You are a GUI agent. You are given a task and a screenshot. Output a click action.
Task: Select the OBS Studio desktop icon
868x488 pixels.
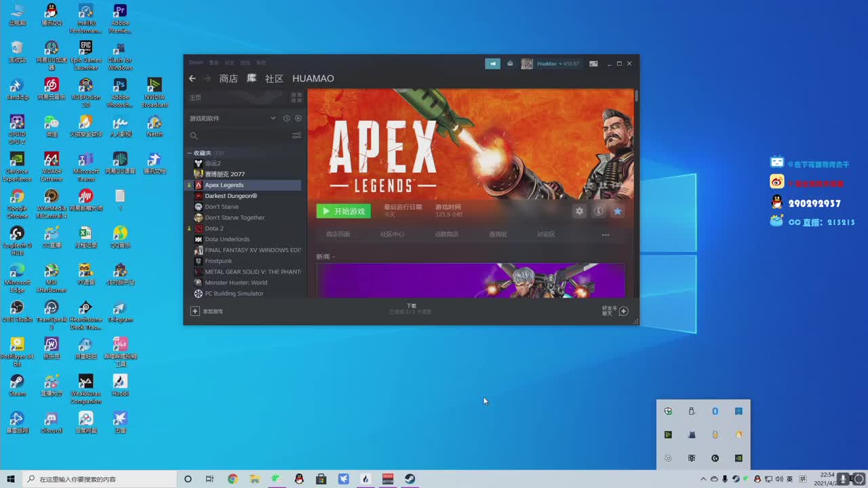(17, 312)
